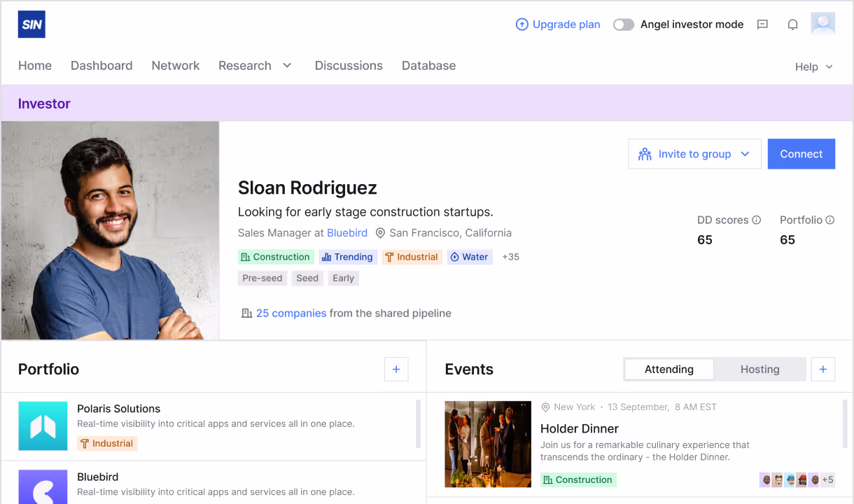Open the Network page
854x504 pixels.
(x=176, y=65)
